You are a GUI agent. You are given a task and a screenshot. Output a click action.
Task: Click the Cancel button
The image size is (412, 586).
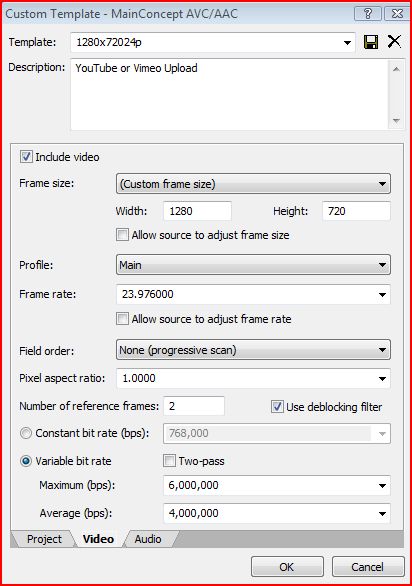[x=368, y=567]
